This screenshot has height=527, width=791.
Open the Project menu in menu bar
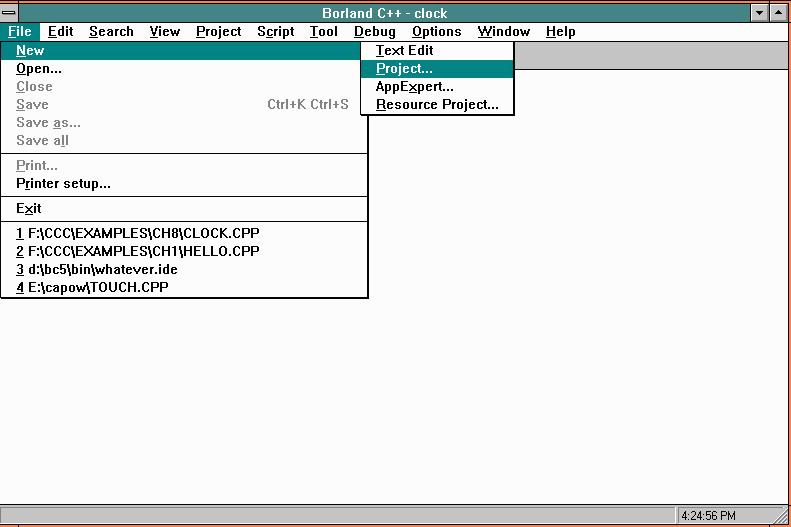click(x=218, y=32)
